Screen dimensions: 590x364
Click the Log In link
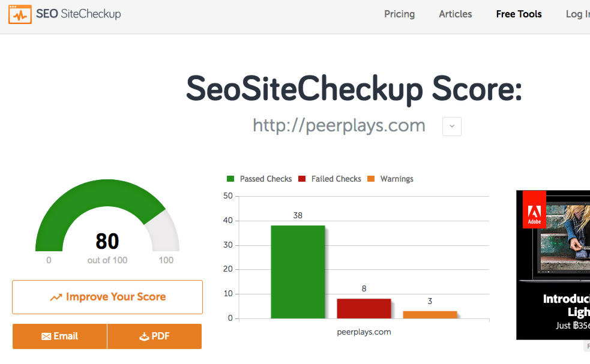click(x=577, y=14)
